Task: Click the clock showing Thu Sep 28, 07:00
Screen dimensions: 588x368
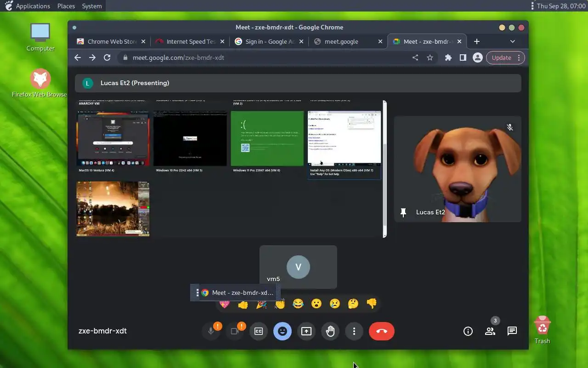Action: (560, 6)
